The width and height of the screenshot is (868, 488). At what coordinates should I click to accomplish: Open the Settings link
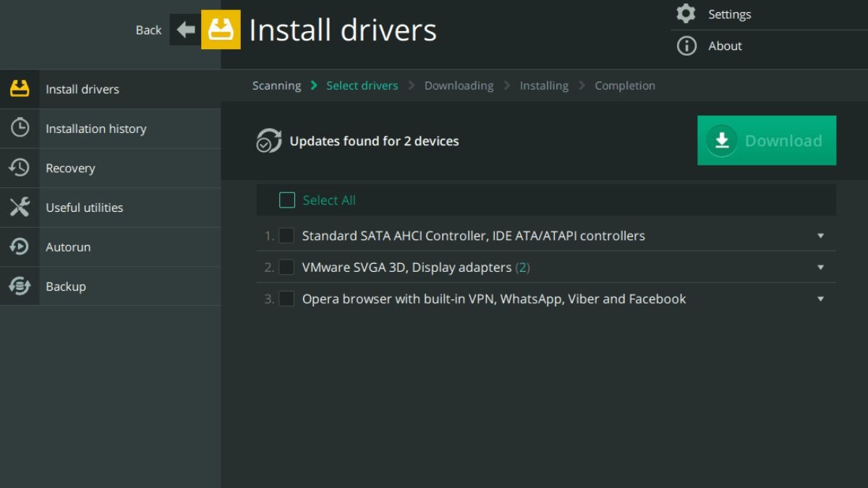pos(729,14)
